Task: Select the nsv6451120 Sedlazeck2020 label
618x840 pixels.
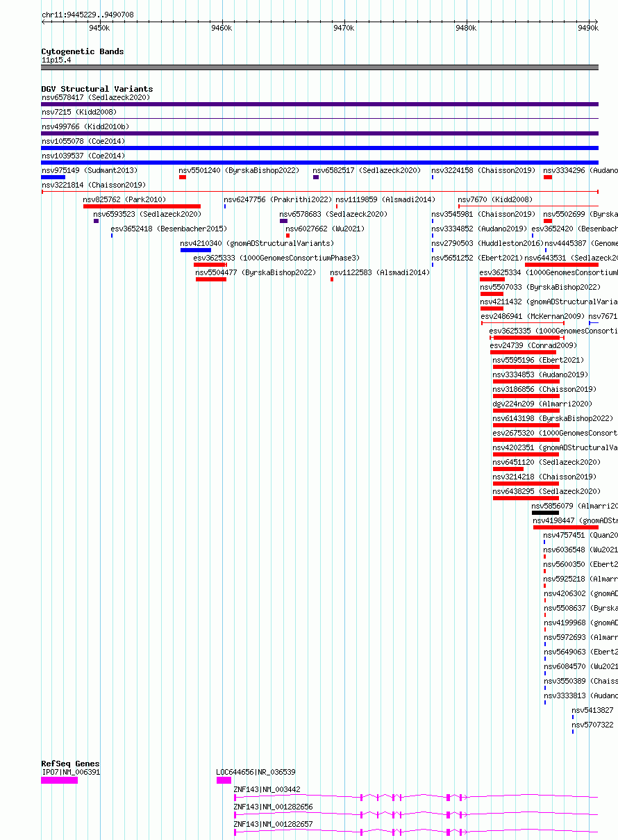Action: coord(546,462)
